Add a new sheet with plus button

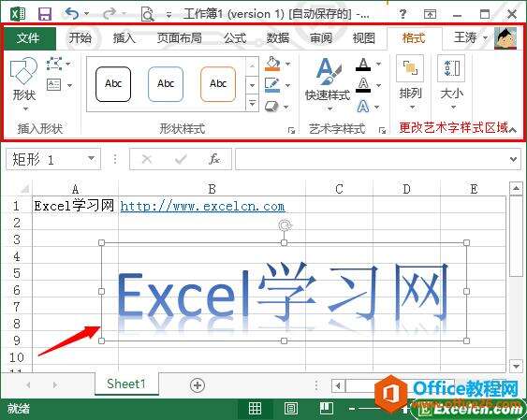198,384
